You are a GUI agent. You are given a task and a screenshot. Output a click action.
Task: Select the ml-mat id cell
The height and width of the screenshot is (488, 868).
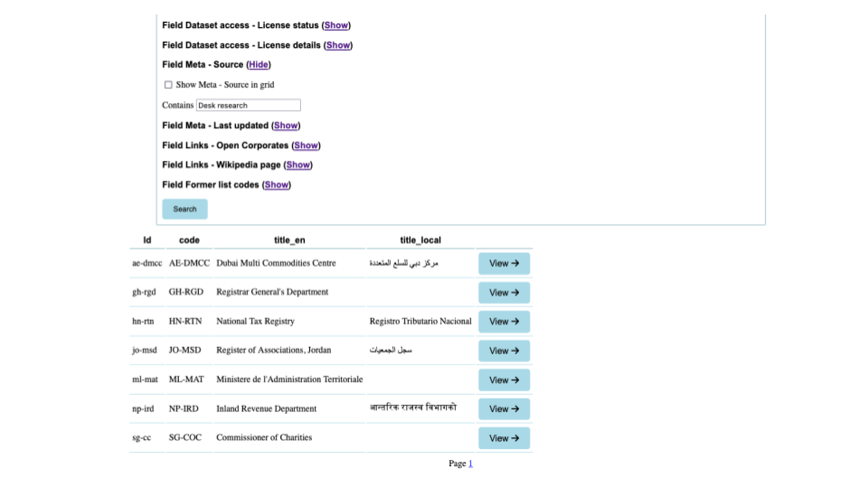pyautogui.click(x=145, y=380)
